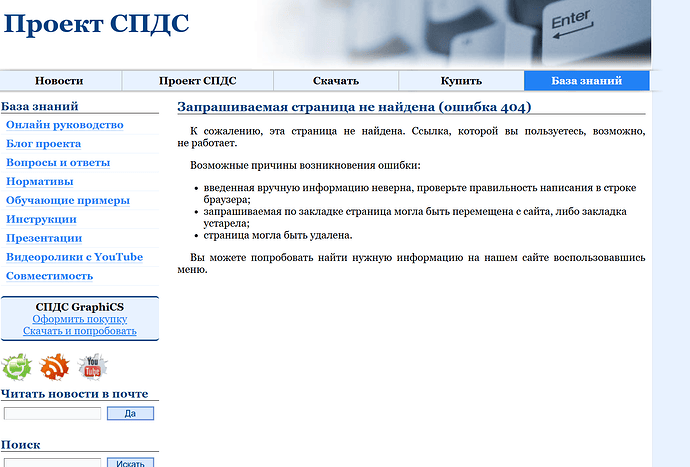Open Обучающие примеры in sidebar

click(x=68, y=201)
